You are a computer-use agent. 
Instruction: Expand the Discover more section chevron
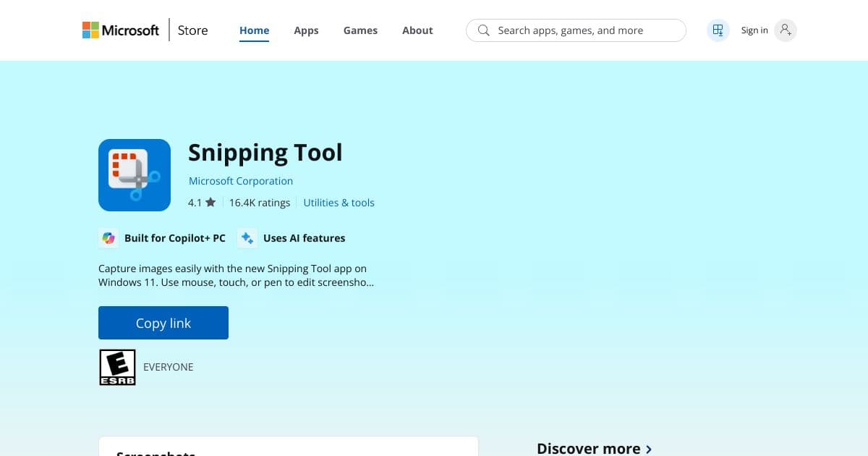point(650,449)
